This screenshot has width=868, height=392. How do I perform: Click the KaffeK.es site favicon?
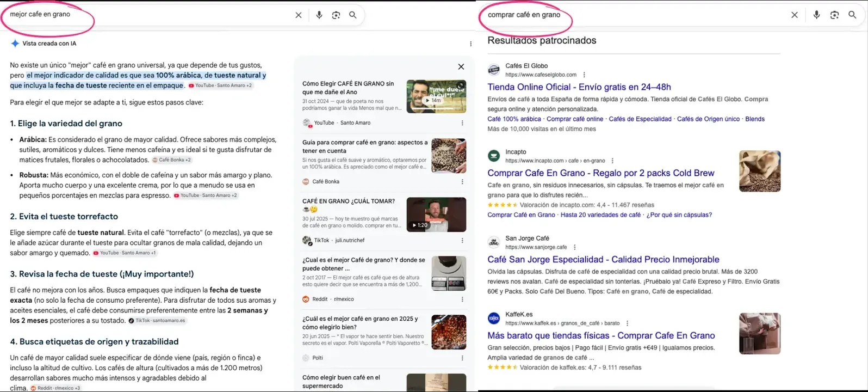[x=494, y=318]
